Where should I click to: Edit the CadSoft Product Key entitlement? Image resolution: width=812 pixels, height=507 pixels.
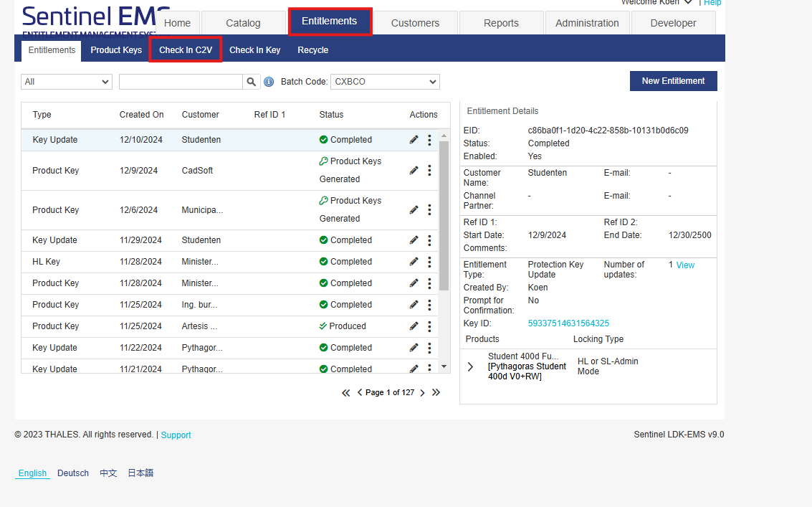pyautogui.click(x=414, y=170)
